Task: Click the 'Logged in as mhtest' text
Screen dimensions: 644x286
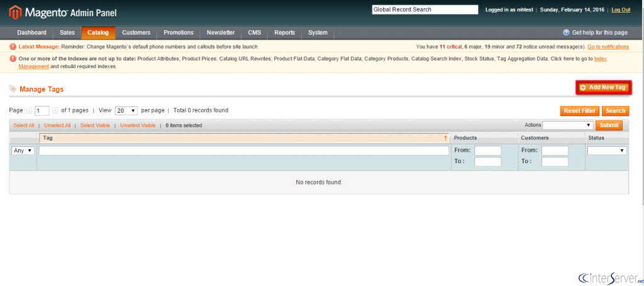Action: click(509, 9)
